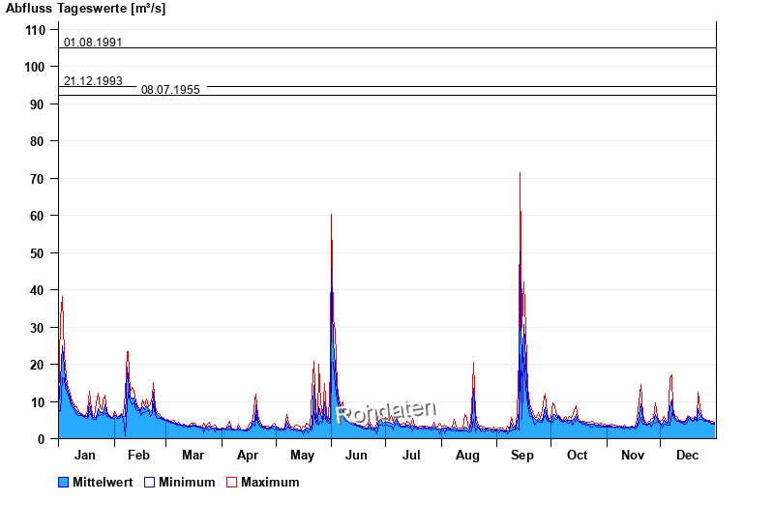The height and width of the screenshot is (532, 774).
Task: Select the Maximum legend label
Action: 270,482
